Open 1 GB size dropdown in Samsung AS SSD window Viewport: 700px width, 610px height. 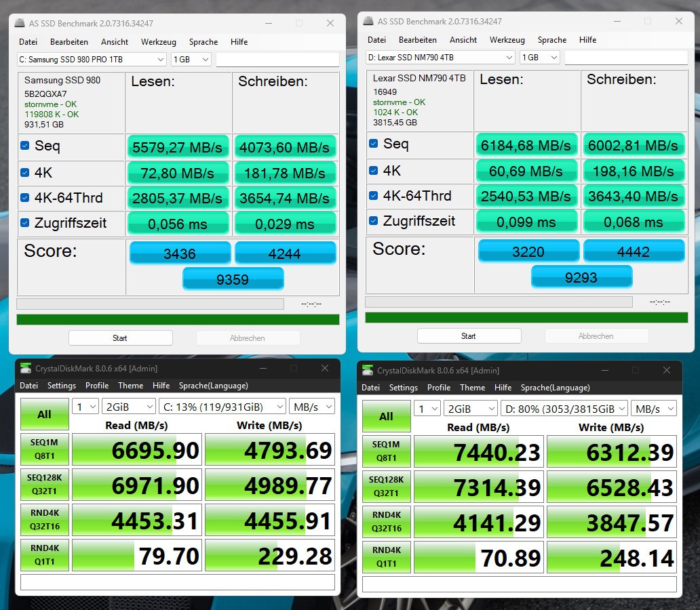coord(191,60)
